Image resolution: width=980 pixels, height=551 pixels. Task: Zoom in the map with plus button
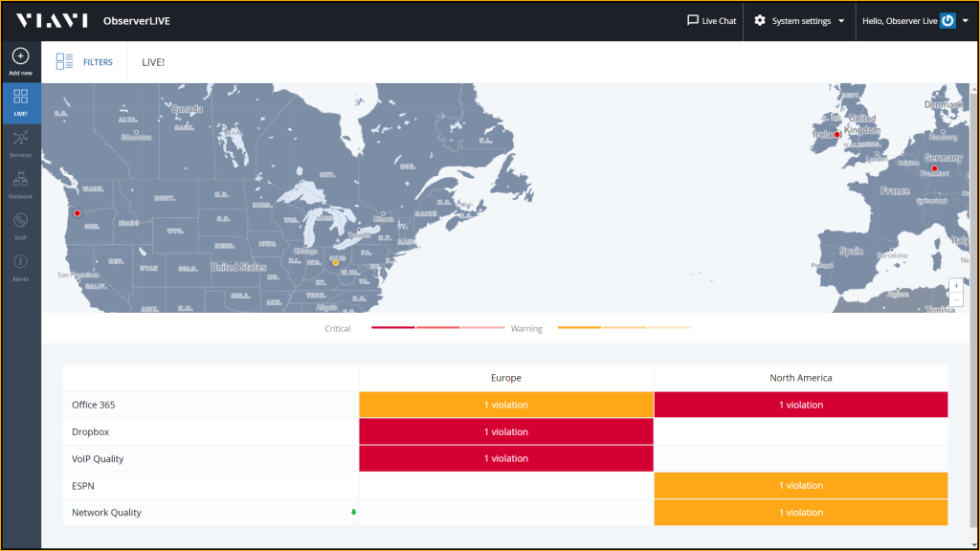(x=956, y=285)
